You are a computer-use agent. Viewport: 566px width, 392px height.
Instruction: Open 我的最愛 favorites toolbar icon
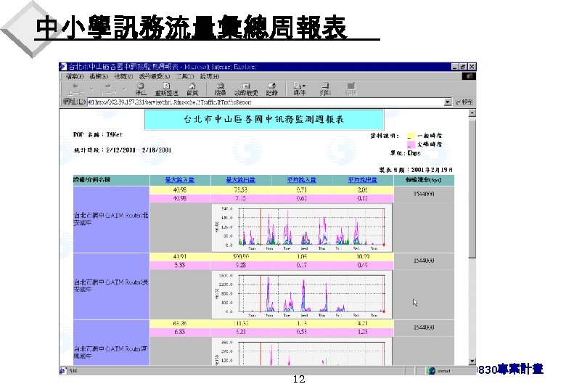tap(246, 89)
